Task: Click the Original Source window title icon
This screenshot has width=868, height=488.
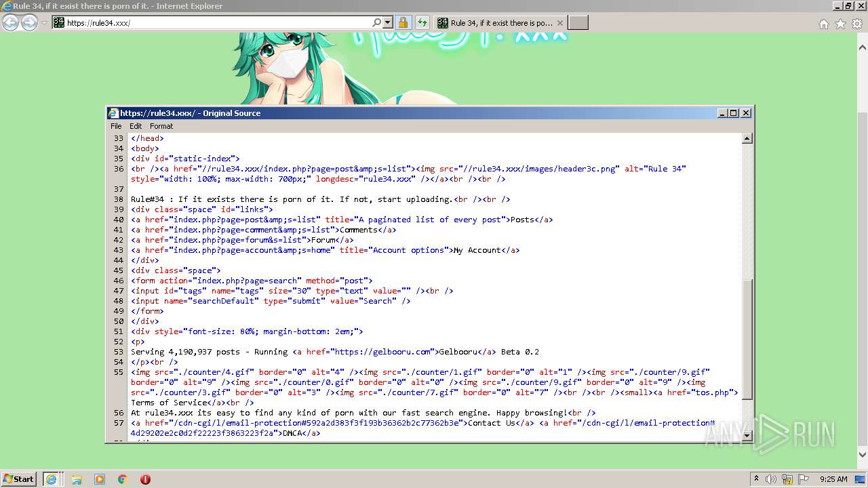Action: (x=113, y=113)
